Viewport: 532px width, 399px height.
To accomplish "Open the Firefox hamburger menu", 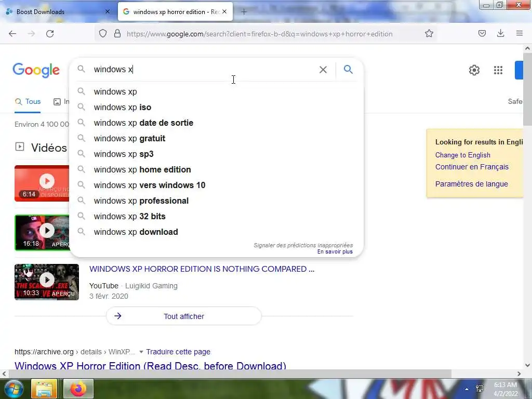I will pyautogui.click(x=520, y=34).
